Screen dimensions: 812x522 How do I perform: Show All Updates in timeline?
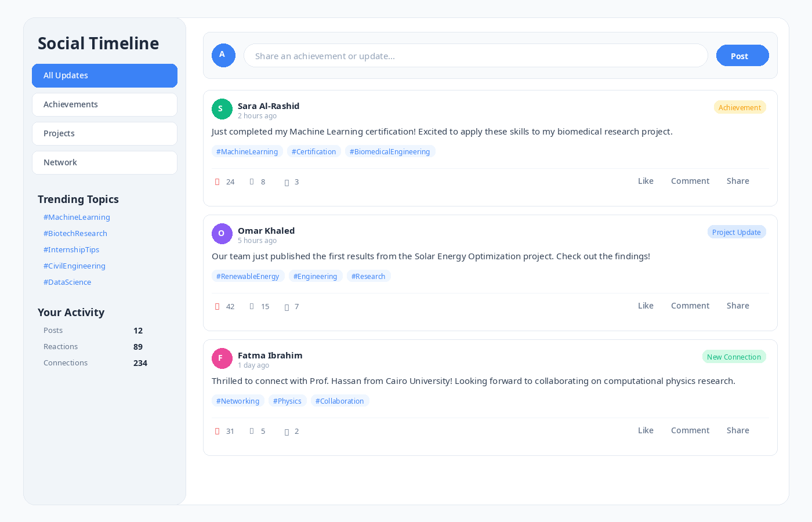coord(104,76)
